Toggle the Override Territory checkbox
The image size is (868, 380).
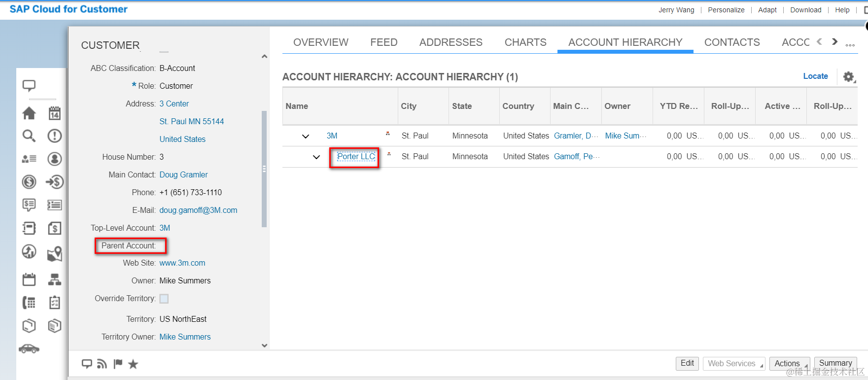point(164,299)
